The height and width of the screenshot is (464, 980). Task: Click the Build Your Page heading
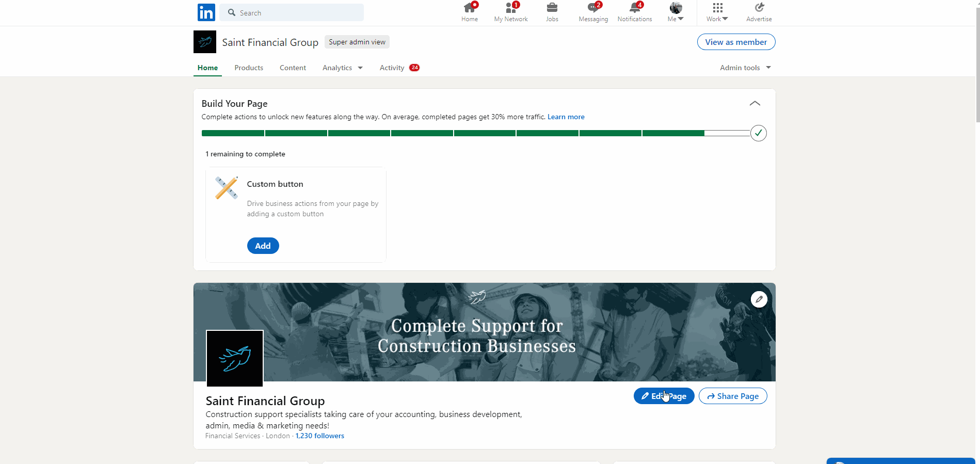click(x=235, y=103)
